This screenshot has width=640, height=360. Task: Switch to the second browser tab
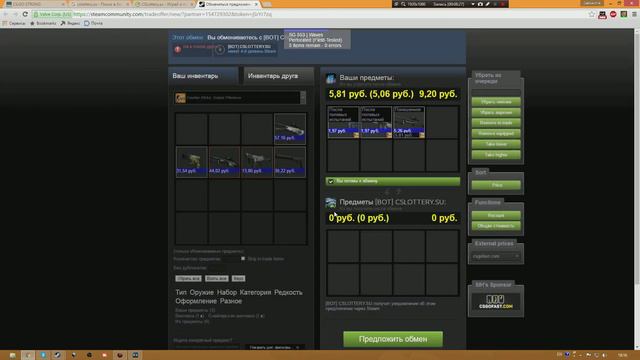pos(99,4)
